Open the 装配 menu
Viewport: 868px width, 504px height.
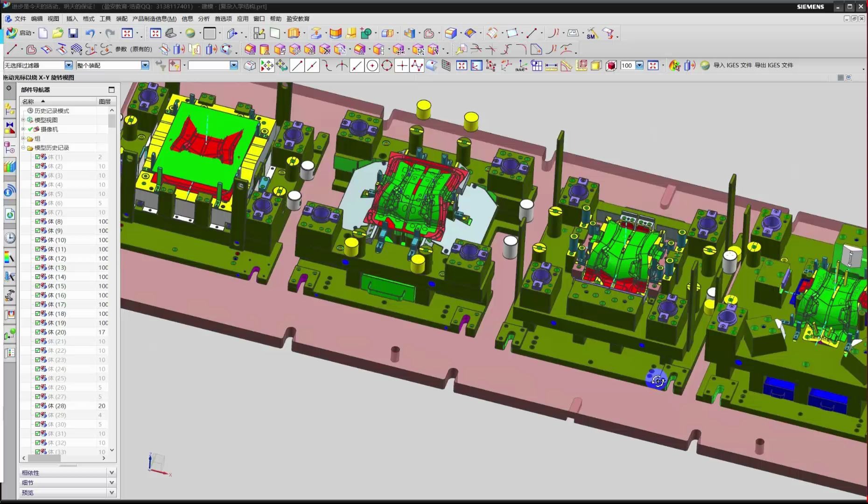[x=121, y=19]
